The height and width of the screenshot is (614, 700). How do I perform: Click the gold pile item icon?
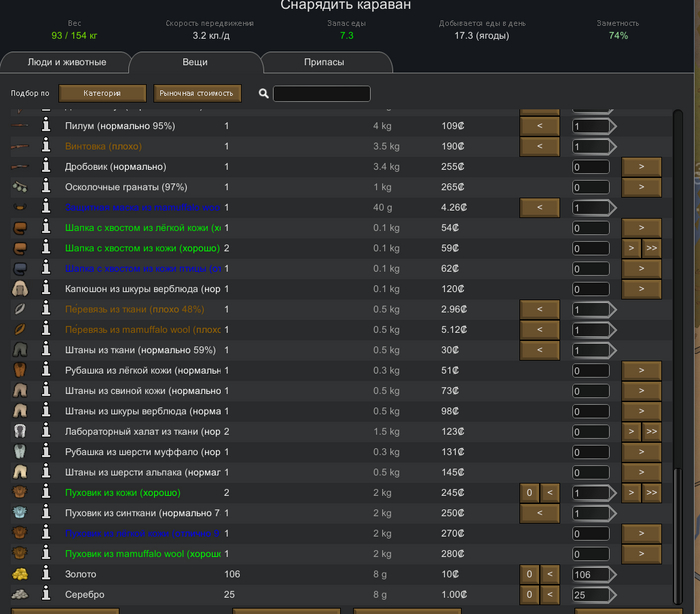click(19, 575)
